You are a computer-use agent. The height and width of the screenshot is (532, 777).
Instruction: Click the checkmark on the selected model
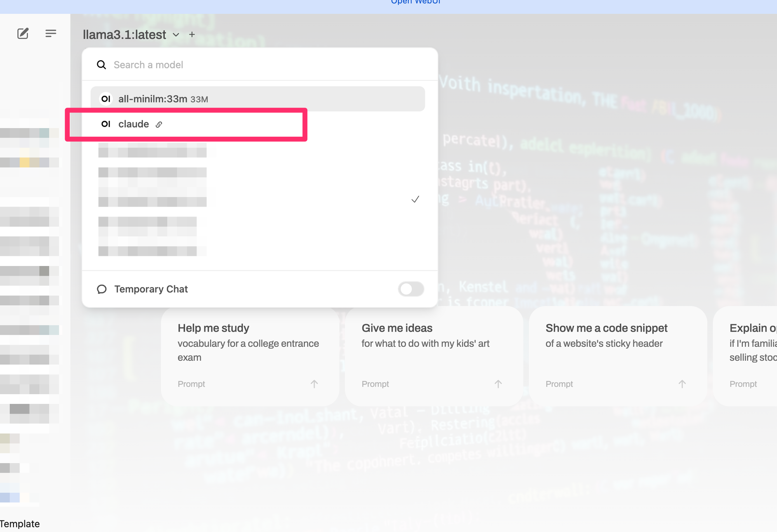coord(415,199)
